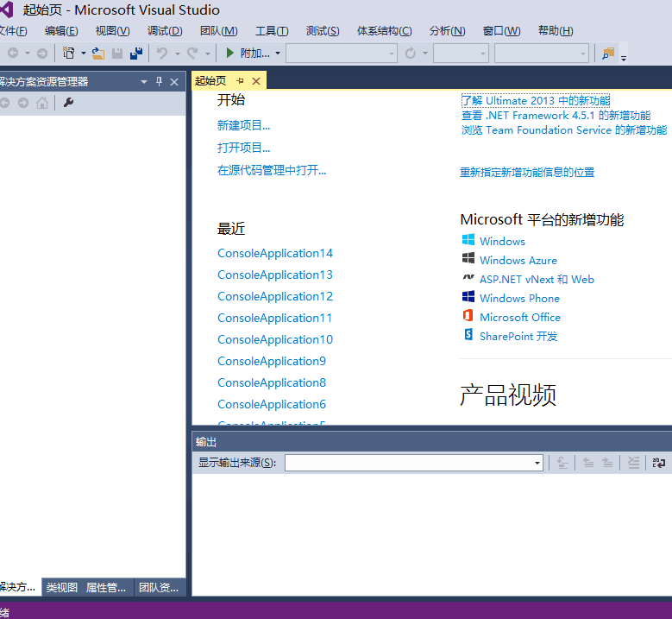Click the Ultimate 2013 new features link
Image resolution: width=672 pixels, height=619 pixels.
click(536, 100)
